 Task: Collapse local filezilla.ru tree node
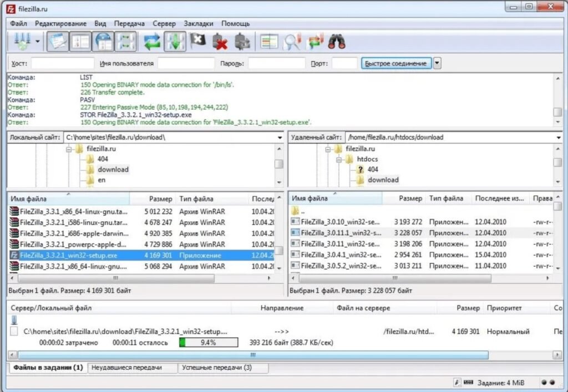[68, 149]
